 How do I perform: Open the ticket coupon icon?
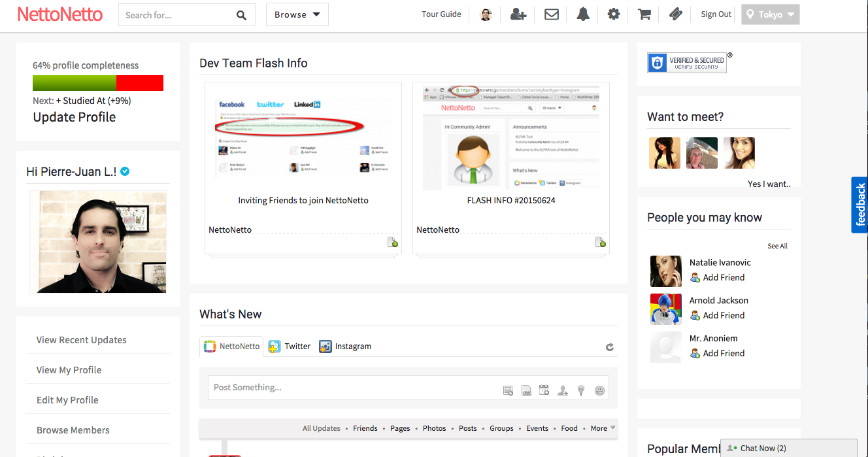tap(676, 14)
